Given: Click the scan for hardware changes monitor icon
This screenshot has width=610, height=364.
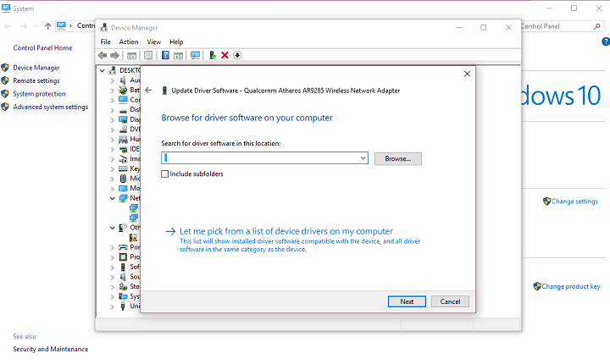Looking at the screenshot, I should tap(196, 55).
